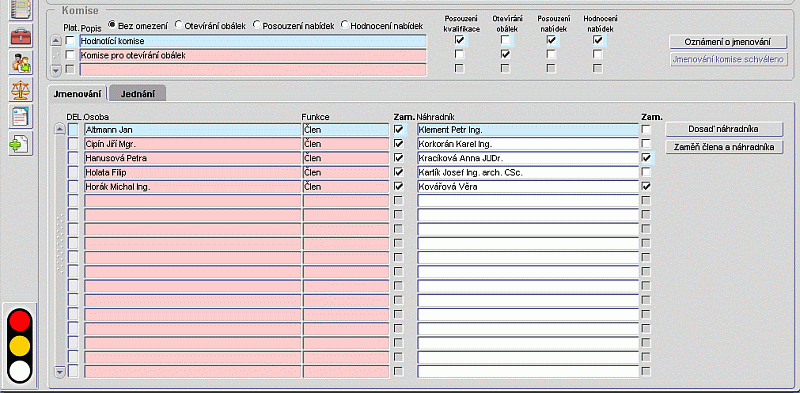The height and width of the screenshot is (393, 800).
Task: Uncheck Posouzení nabídek for Hodnotící komise
Action: [x=551, y=40]
